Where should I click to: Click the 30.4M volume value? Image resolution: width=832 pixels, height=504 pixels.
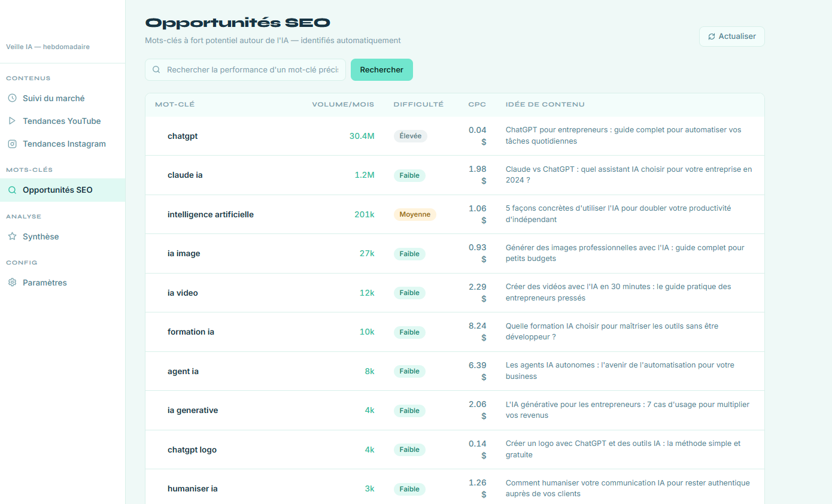coord(362,136)
